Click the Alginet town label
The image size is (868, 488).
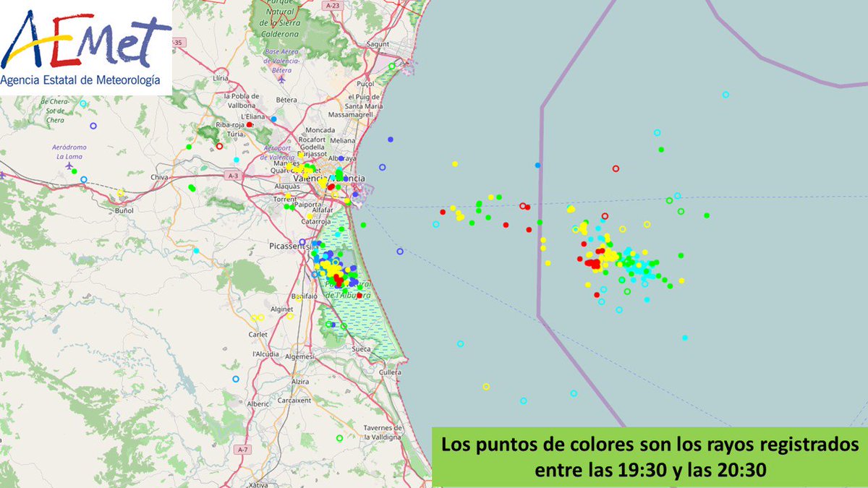281,308
